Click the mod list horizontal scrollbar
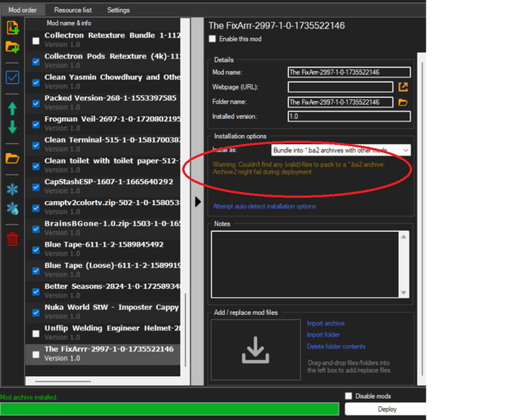521x420 pixels. tap(63, 381)
